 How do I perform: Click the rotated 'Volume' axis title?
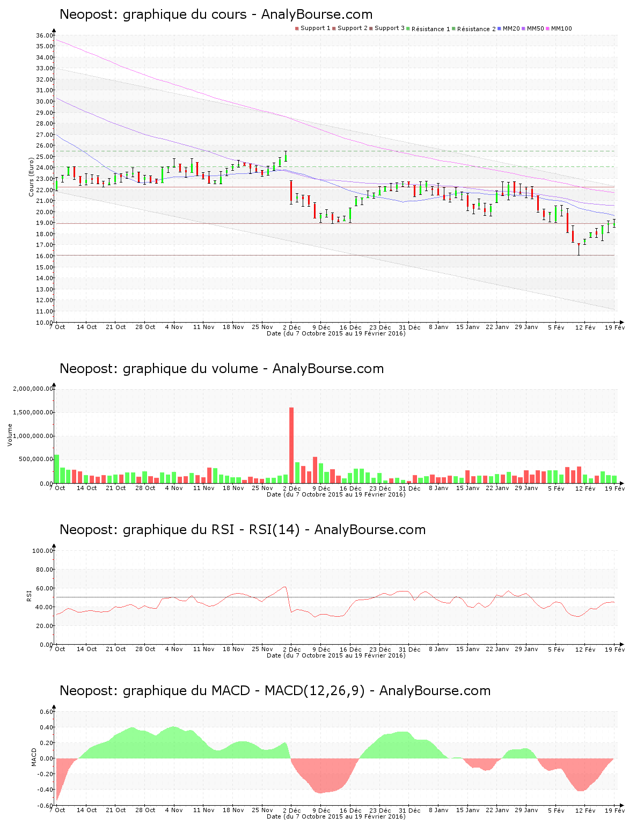pos(10,435)
